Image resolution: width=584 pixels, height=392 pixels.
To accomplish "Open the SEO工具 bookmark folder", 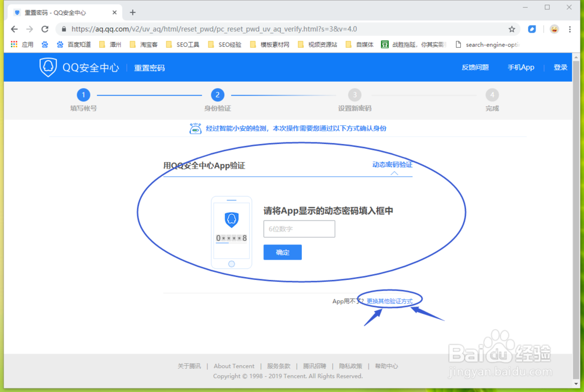I will [182, 45].
